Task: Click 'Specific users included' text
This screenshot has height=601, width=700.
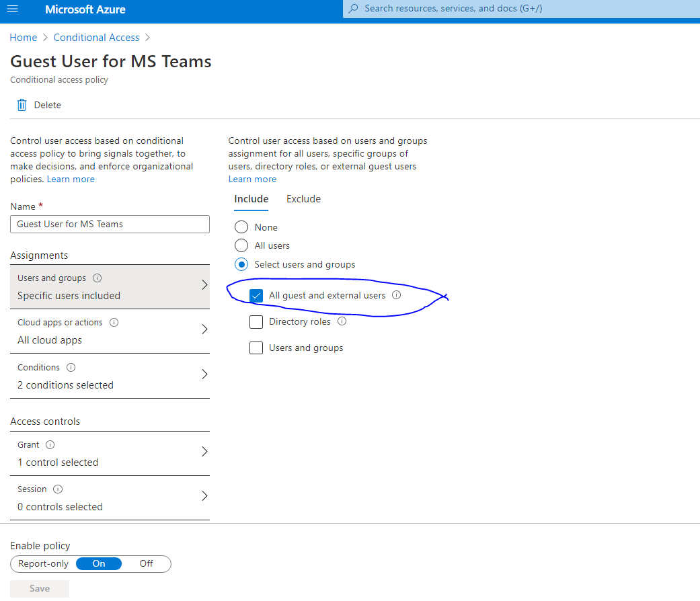Action: [69, 295]
